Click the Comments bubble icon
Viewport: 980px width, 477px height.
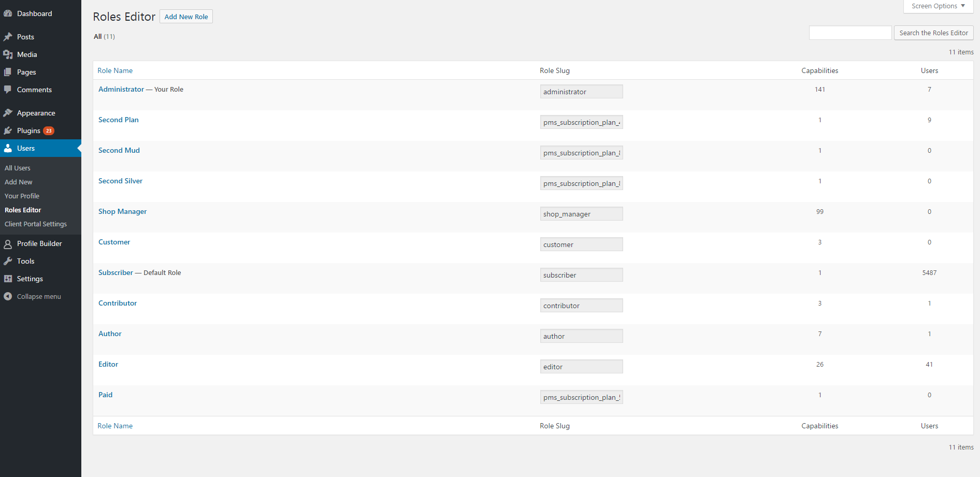tap(8, 90)
